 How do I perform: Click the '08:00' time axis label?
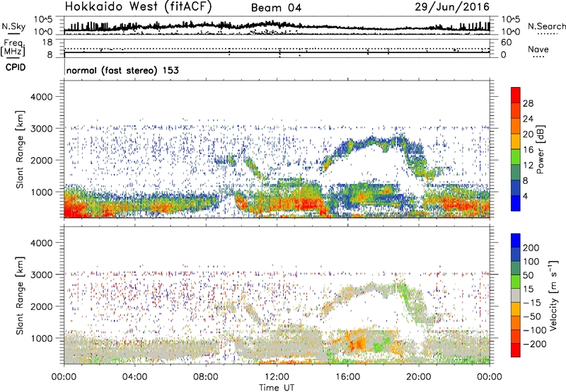[x=206, y=377]
